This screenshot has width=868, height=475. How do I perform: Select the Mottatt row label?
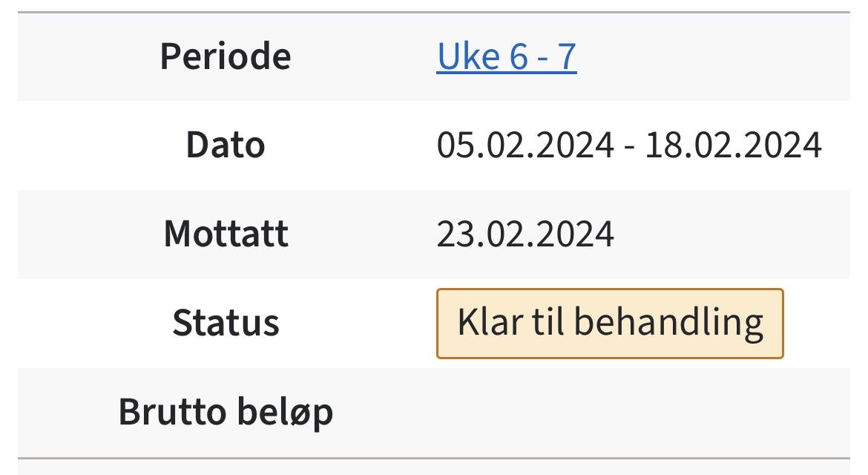pos(226,234)
